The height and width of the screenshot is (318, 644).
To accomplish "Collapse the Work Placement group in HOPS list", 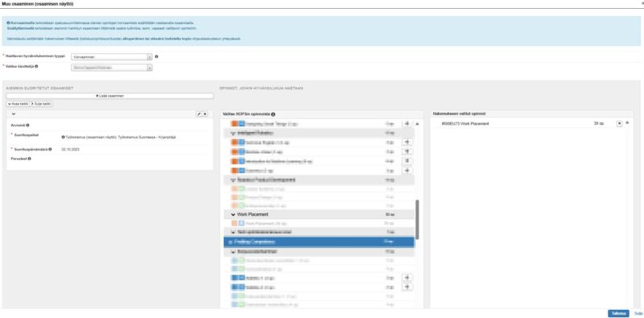I will (233, 214).
